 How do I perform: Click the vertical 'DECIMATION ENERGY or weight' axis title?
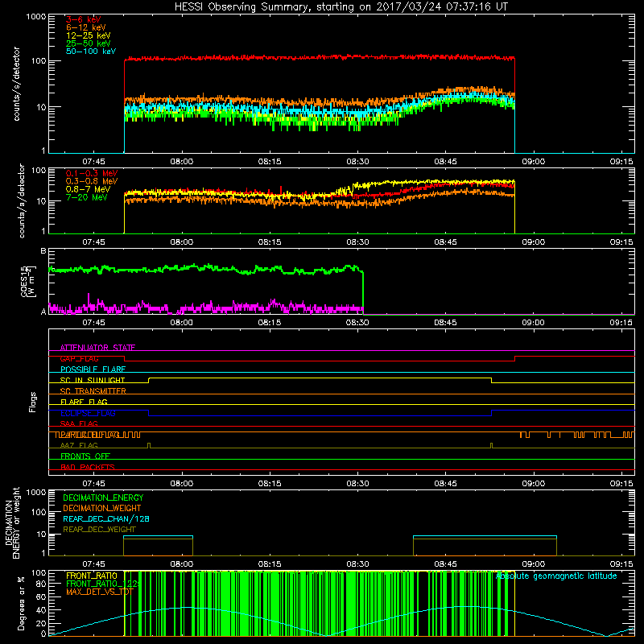point(13,522)
